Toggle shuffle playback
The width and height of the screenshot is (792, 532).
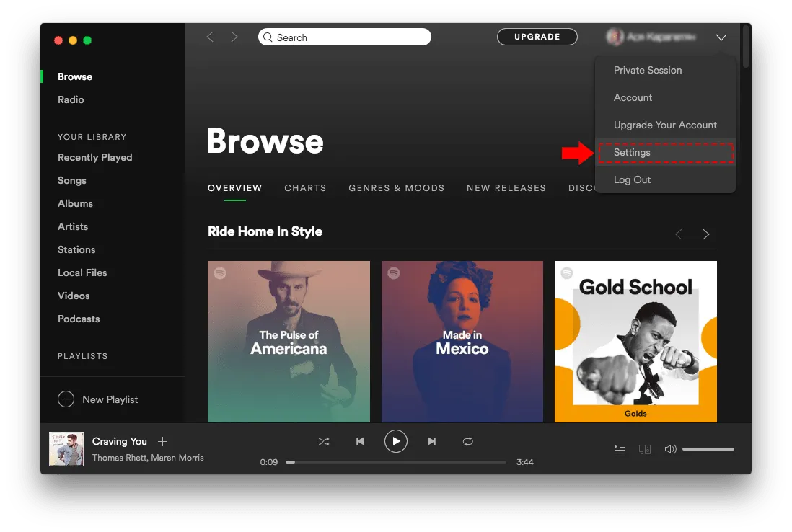point(324,441)
